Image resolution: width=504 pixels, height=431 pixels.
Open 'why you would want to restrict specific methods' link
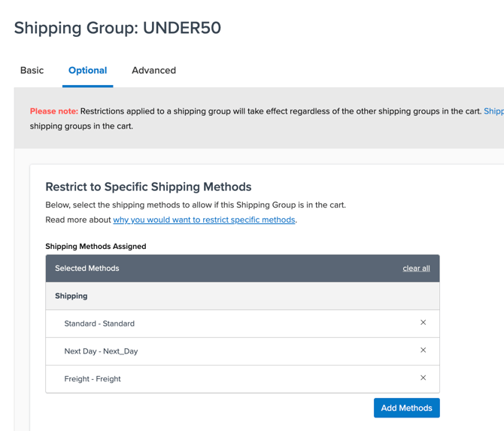(204, 220)
